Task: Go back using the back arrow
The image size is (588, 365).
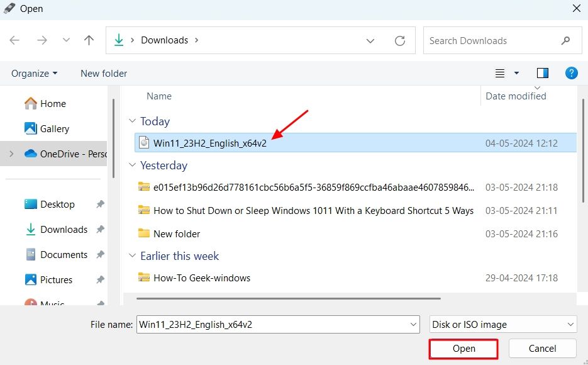Action: [14, 40]
